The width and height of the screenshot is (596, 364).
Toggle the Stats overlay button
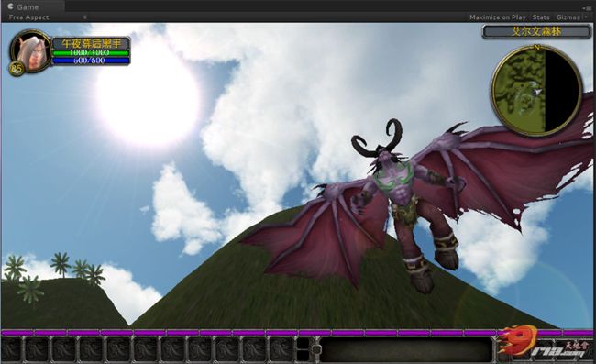pos(541,17)
